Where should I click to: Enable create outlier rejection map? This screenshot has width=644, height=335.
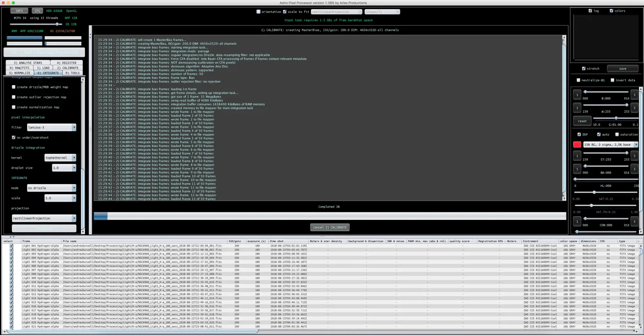[14, 97]
